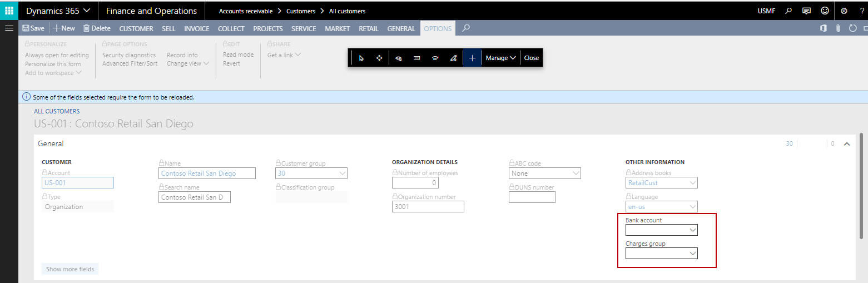This screenshot has width=868, height=283.
Task: Click Show more fields button
Action: click(x=70, y=269)
